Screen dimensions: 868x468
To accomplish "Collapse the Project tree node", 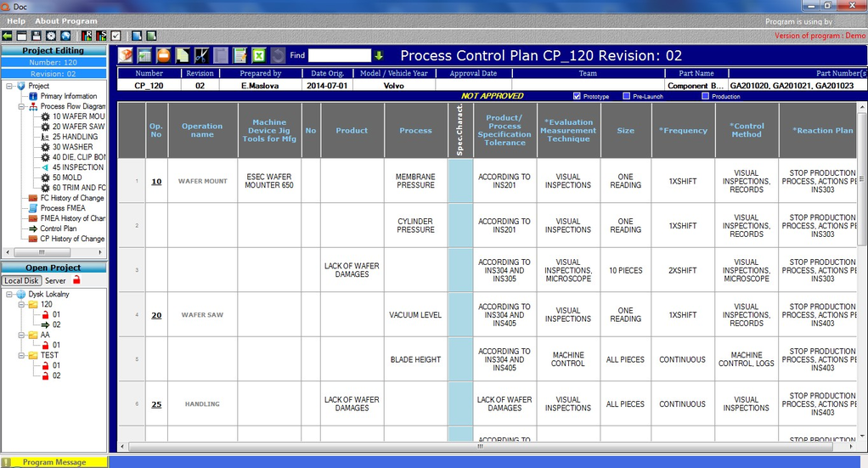I will tap(9, 86).
